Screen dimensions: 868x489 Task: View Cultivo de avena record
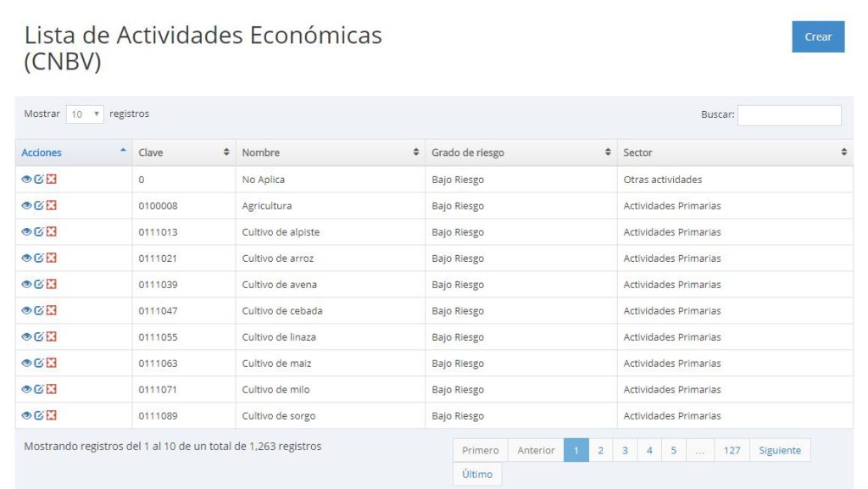tap(26, 284)
